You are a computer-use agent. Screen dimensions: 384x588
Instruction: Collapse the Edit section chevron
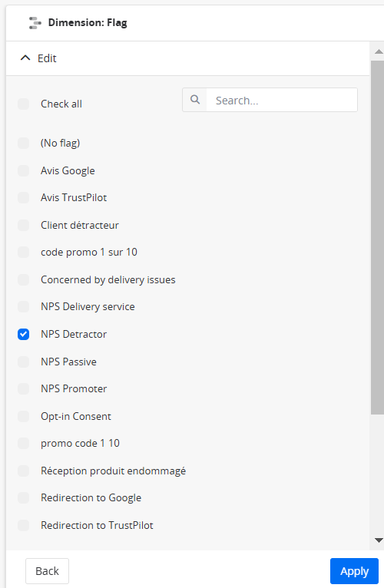point(25,58)
